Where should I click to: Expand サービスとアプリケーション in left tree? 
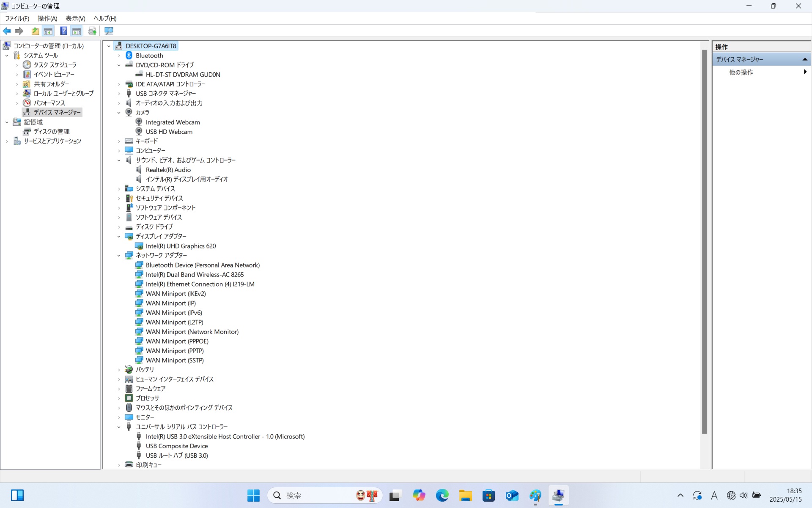point(7,141)
